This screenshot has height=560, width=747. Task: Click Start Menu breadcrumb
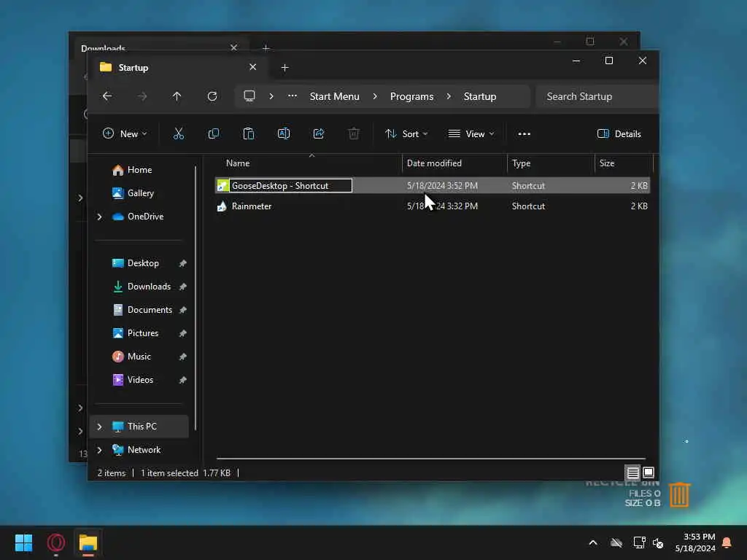(334, 96)
